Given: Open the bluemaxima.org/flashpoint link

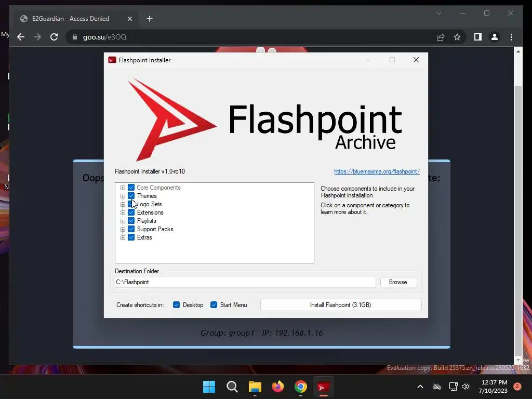Looking at the screenshot, I should click(x=377, y=171).
